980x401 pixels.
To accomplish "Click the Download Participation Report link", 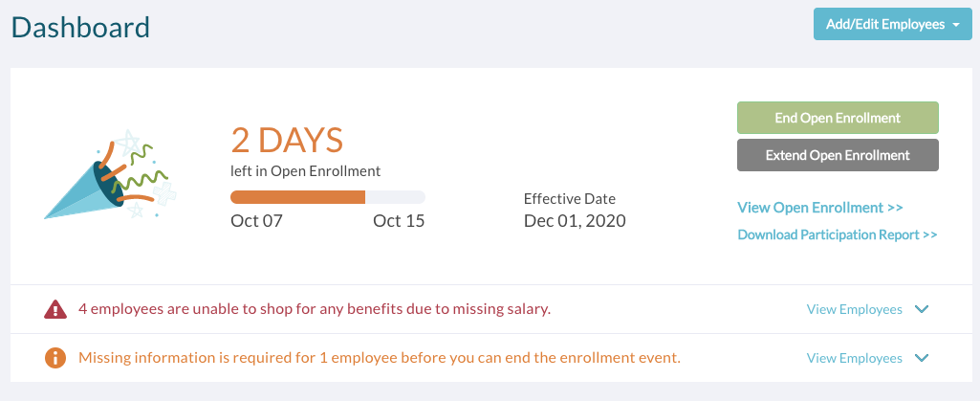I will (x=837, y=234).
